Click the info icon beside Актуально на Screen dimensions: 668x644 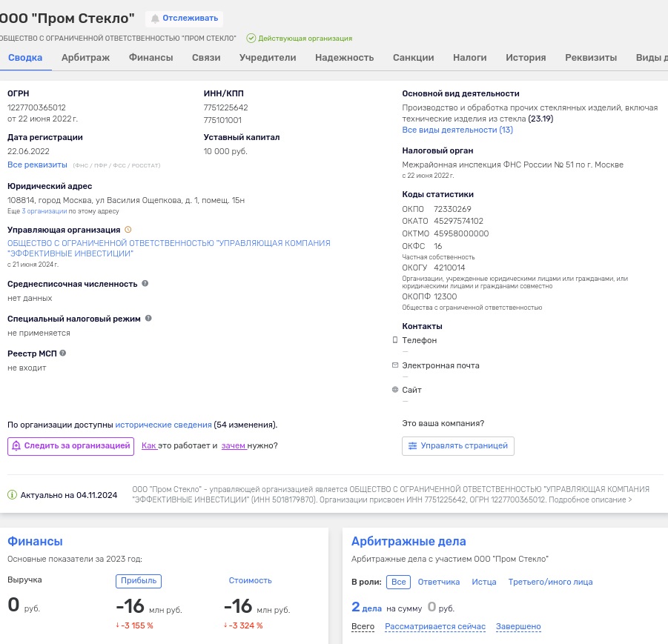pyautogui.click(x=13, y=495)
